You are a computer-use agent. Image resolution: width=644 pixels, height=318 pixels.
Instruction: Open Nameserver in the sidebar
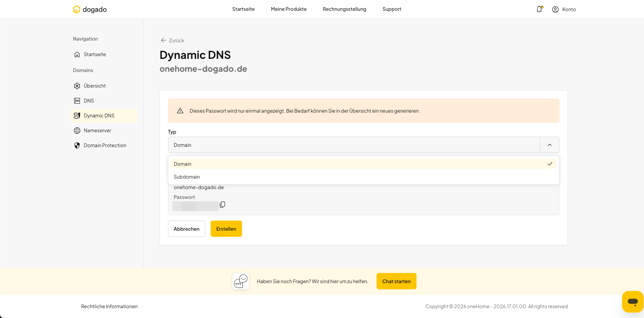[x=97, y=131]
